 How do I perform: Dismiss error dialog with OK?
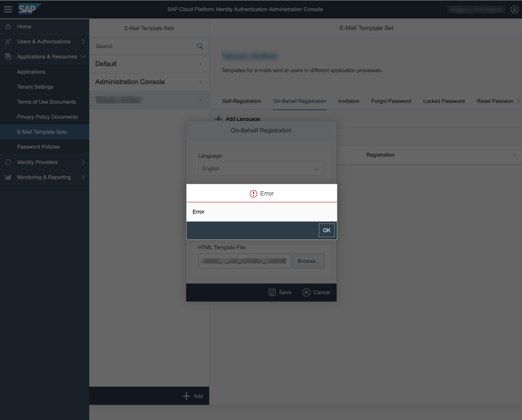click(327, 230)
